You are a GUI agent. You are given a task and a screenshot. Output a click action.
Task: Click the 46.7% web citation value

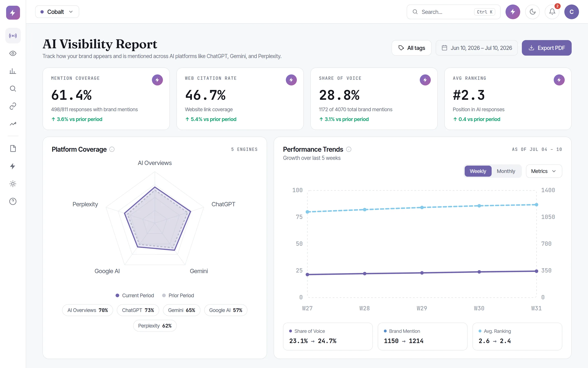[205, 95]
